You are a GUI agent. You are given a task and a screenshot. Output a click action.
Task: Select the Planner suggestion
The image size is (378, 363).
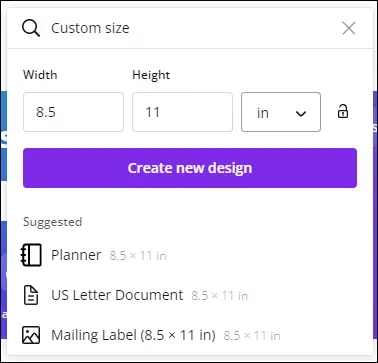pos(190,255)
